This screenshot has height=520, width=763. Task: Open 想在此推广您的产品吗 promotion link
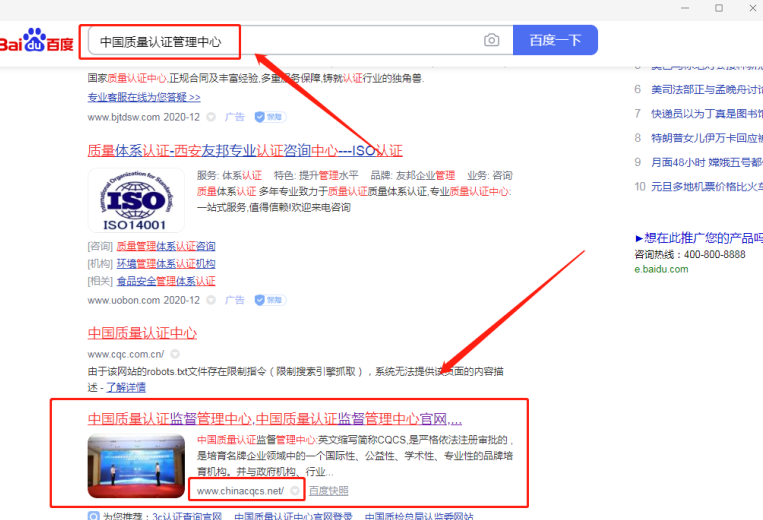[x=699, y=238]
